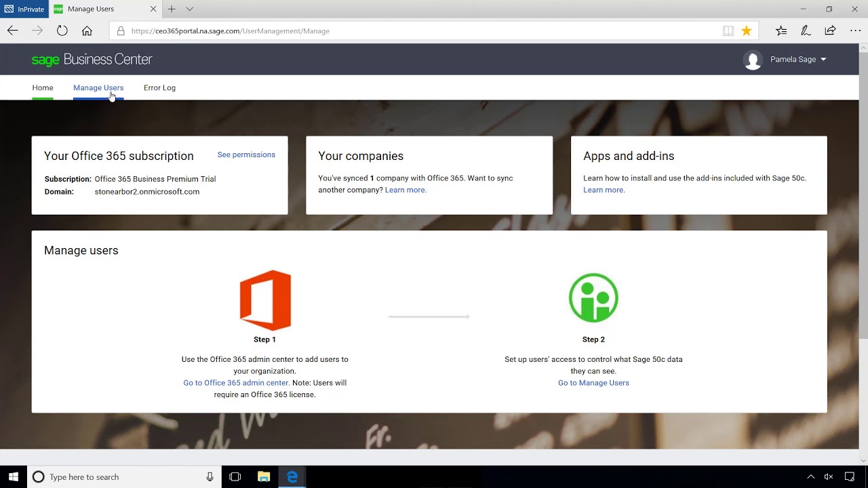Refresh the page with the reload icon
868x488 pixels.
coord(62,30)
